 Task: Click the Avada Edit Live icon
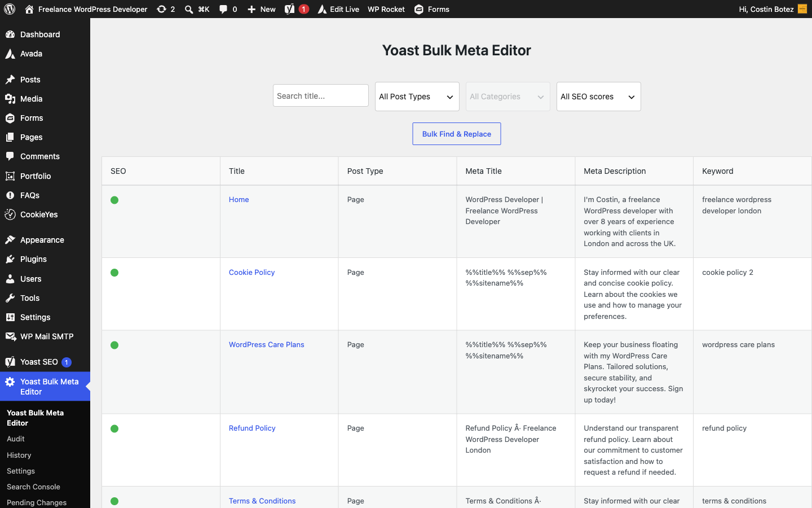point(322,9)
